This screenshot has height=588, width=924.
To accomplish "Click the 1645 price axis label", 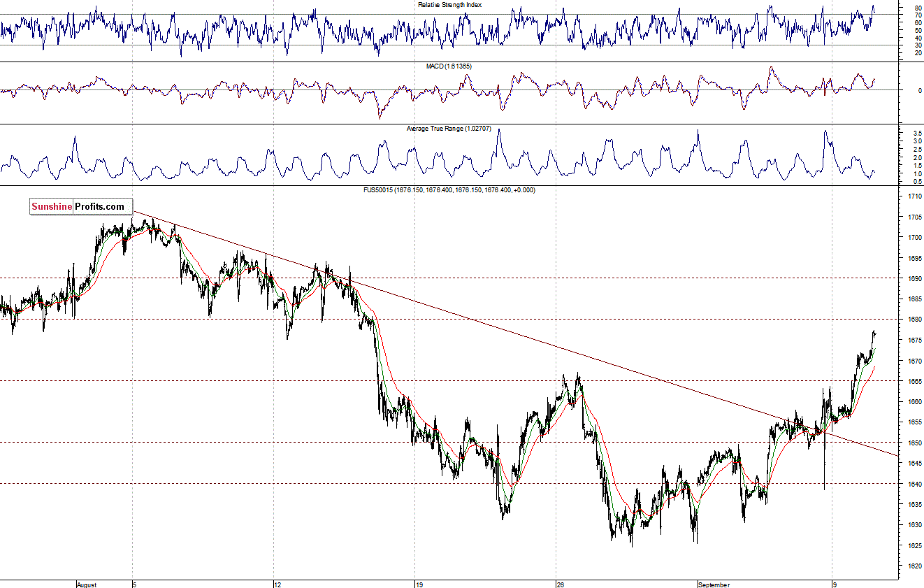I will coord(915,464).
